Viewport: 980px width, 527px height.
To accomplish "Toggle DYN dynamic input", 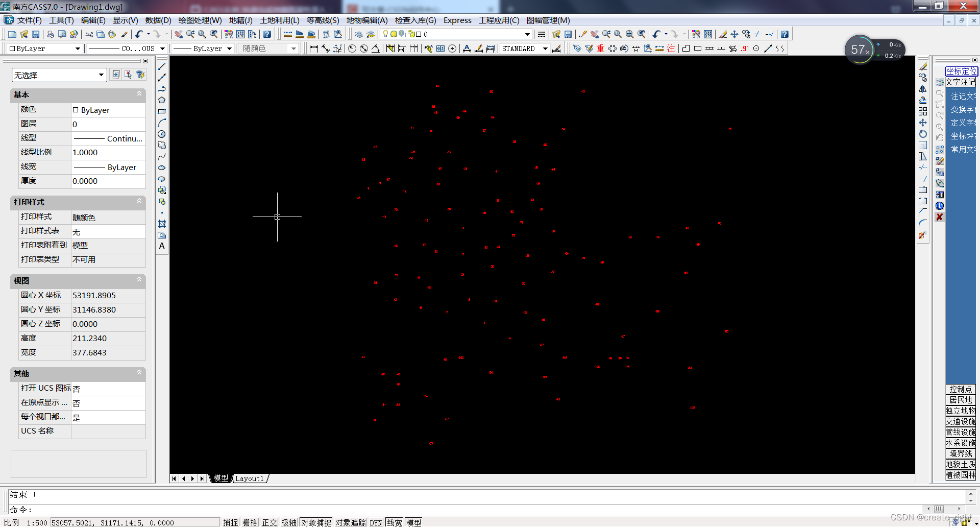I will (x=376, y=522).
